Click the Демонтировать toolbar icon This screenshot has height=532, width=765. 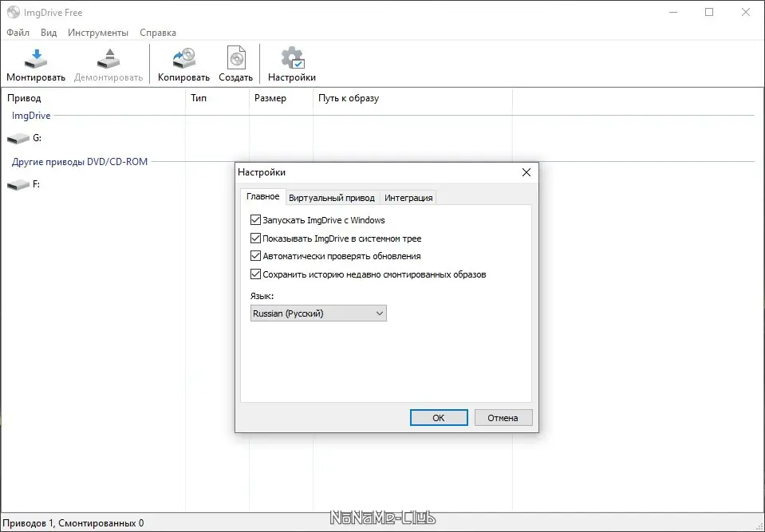coord(108,58)
